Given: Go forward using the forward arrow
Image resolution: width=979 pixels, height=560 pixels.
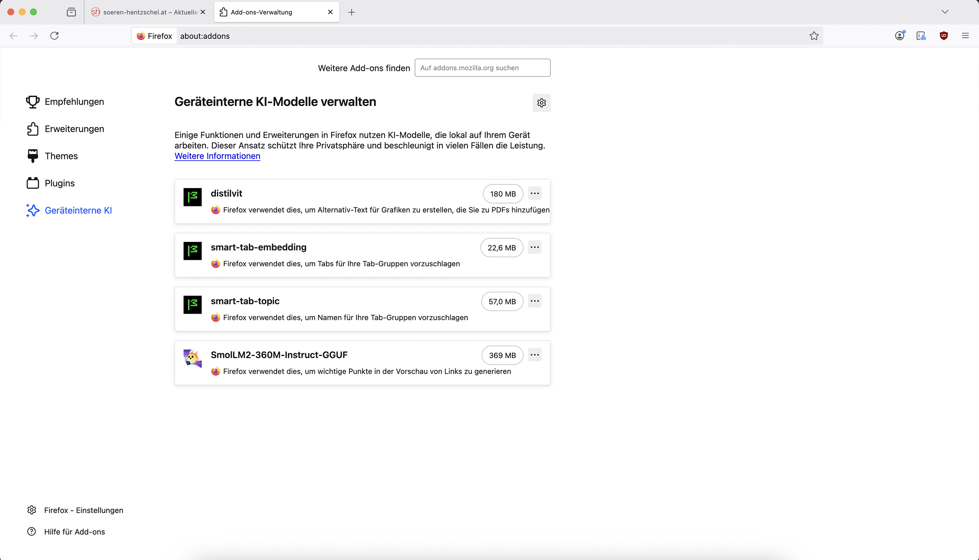Looking at the screenshot, I should point(34,36).
